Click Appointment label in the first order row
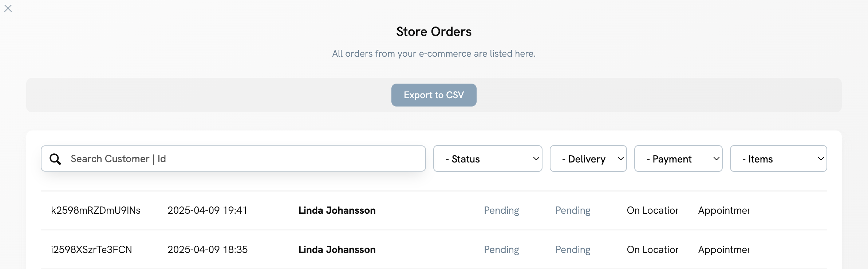This screenshot has width=868, height=269. (x=723, y=210)
